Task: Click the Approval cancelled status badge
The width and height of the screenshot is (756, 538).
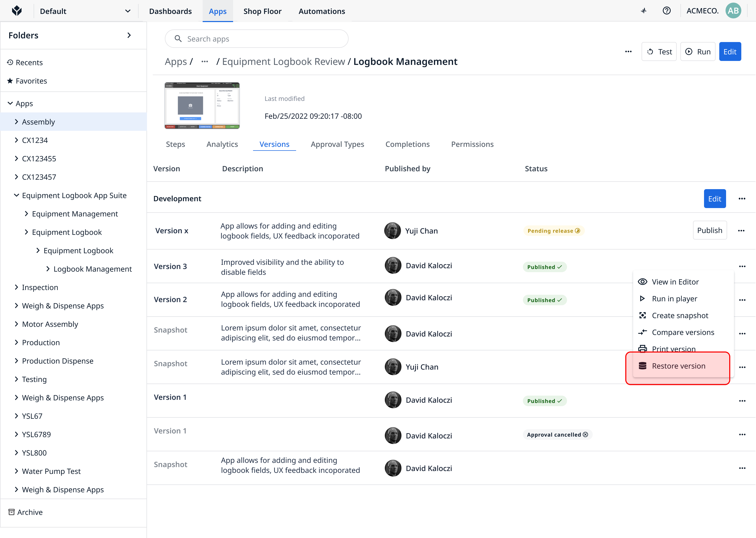Action: [557, 434]
